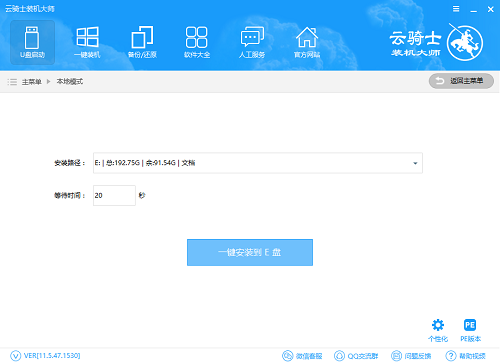Open 人工服务 support chat
This screenshot has width=500, height=364.
point(252,42)
